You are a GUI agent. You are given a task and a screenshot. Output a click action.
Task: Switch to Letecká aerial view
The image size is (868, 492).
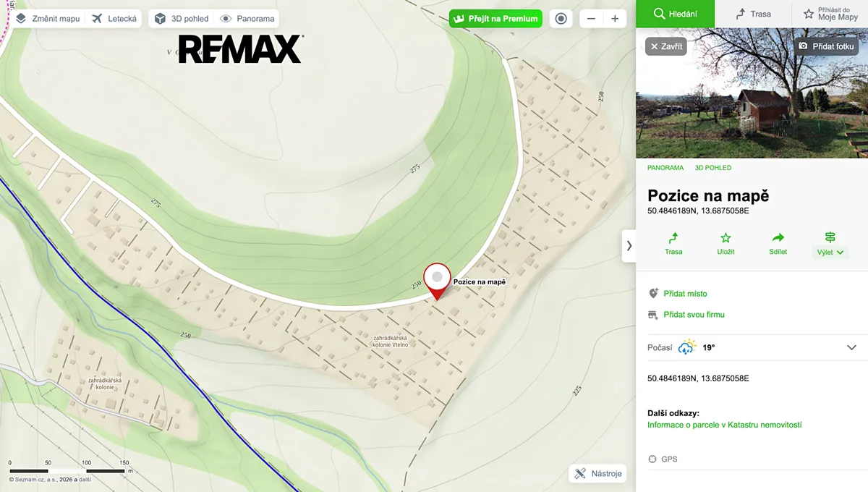(114, 19)
